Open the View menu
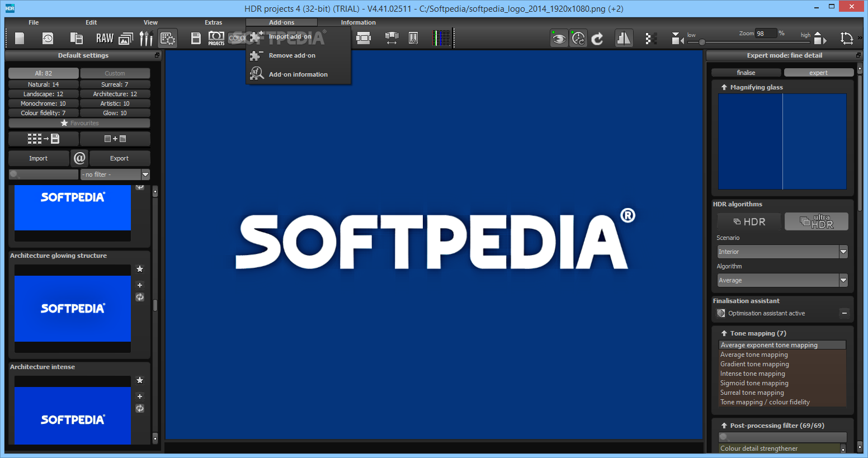 [x=150, y=22]
